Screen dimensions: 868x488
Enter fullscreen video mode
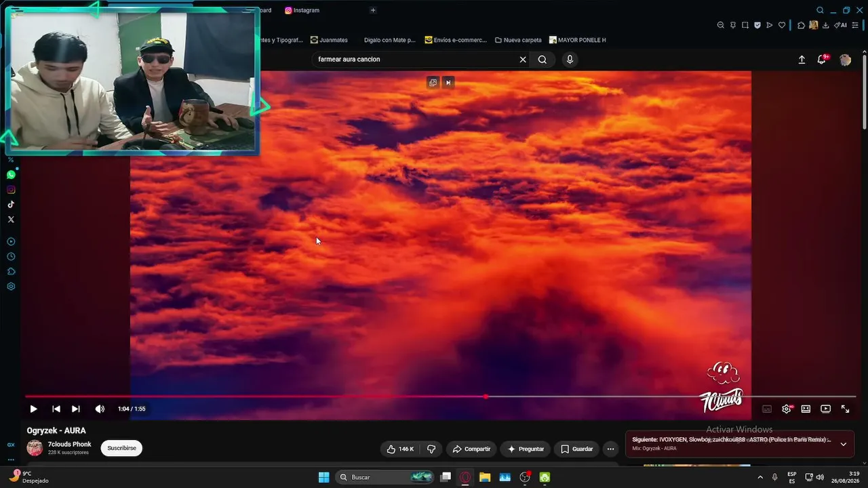(x=845, y=409)
